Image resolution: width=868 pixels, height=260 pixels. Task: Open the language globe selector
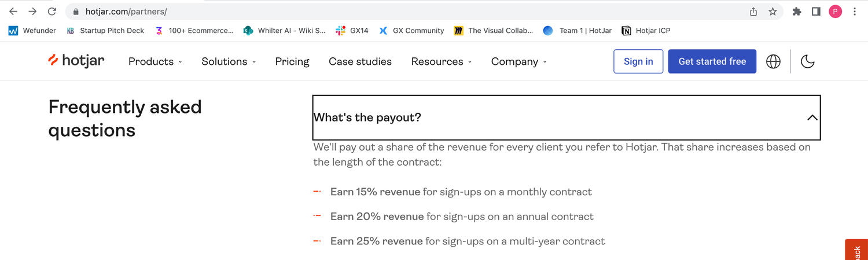(x=773, y=61)
